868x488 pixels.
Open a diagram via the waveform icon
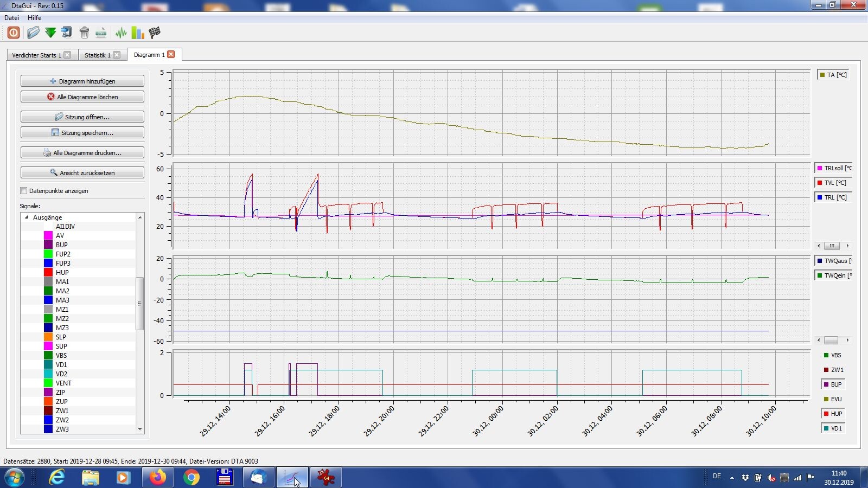click(x=121, y=33)
